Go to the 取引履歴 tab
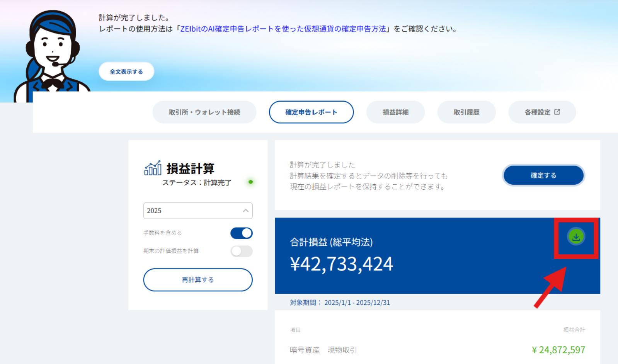This screenshot has width=618, height=364. click(466, 112)
